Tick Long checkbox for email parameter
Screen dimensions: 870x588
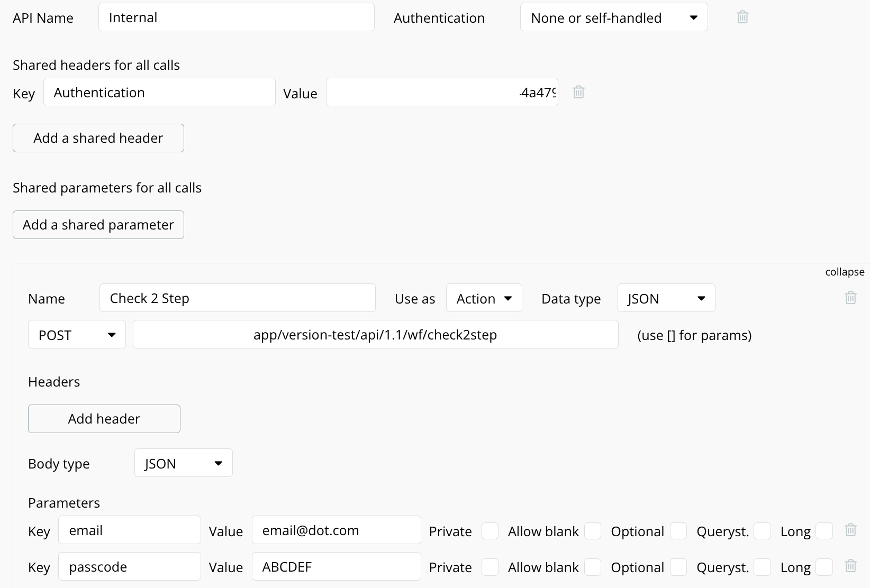click(x=824, y=531)
